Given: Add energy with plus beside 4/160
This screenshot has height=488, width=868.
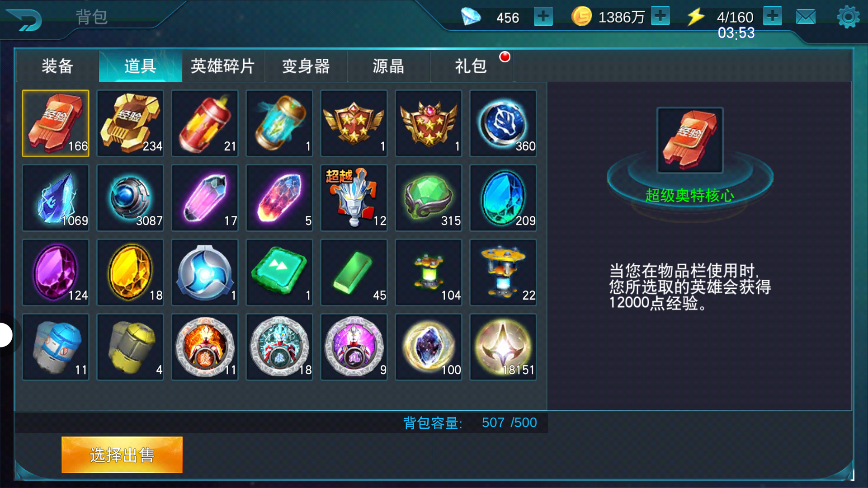Looking at the screenshot, I should [773, 16].
